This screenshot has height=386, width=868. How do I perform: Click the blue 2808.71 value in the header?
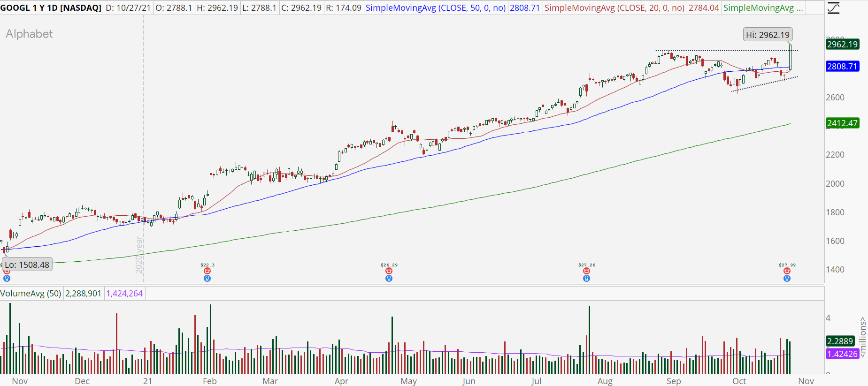point(525,8)
